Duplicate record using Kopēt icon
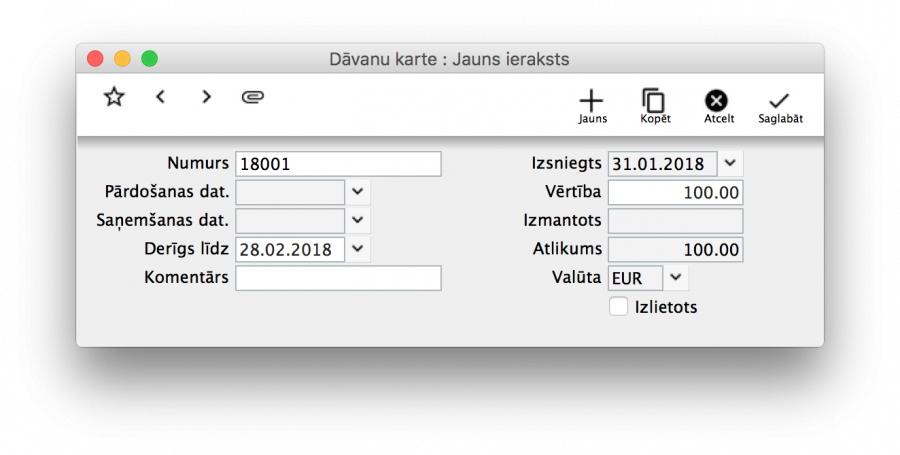 click(x=654, y=101)
